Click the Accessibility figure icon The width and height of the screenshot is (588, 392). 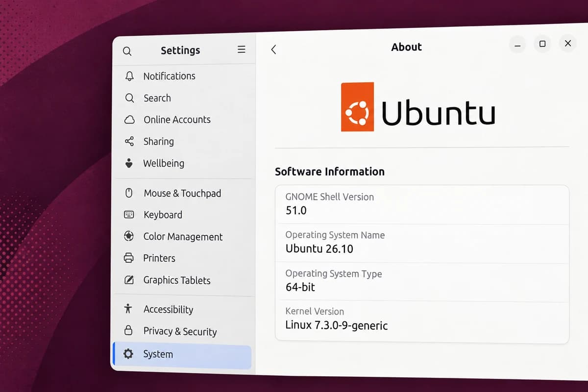[128, 309]
